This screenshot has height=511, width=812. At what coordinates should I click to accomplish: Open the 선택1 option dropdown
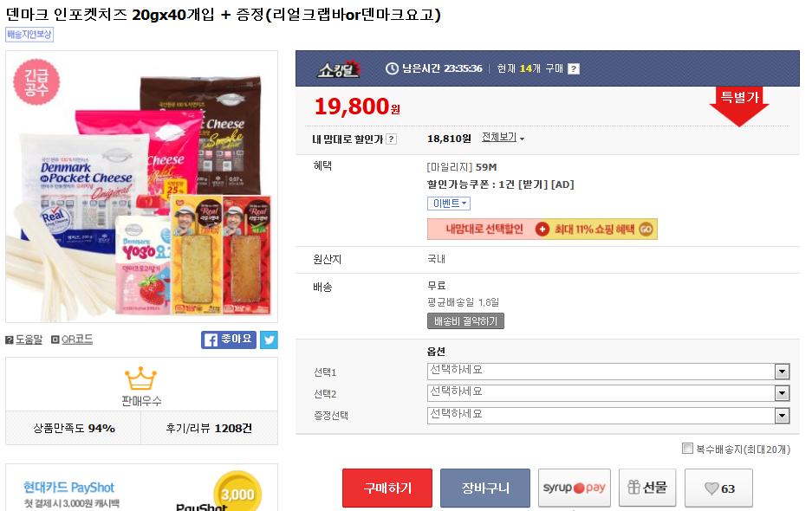click(x=608, y=372)
